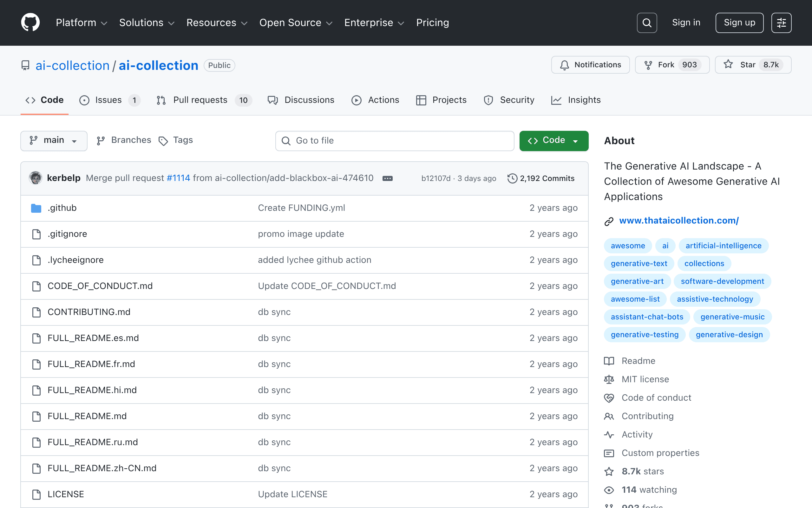
Task: Expand the commit message ellipsis icon
Action: pos(388,178)
